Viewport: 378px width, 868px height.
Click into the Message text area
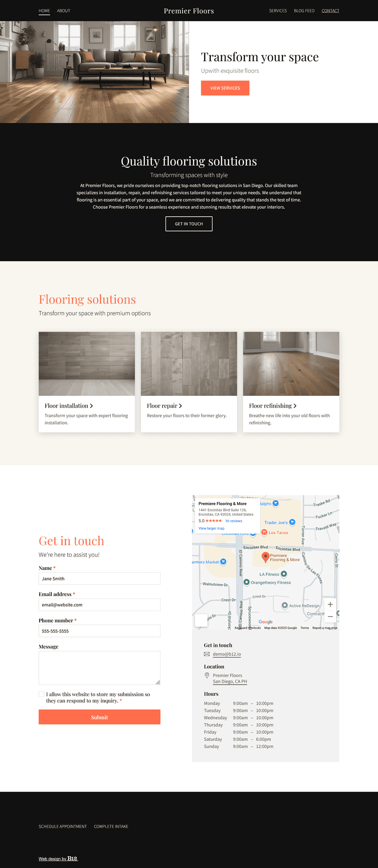(x=99, y=668)
